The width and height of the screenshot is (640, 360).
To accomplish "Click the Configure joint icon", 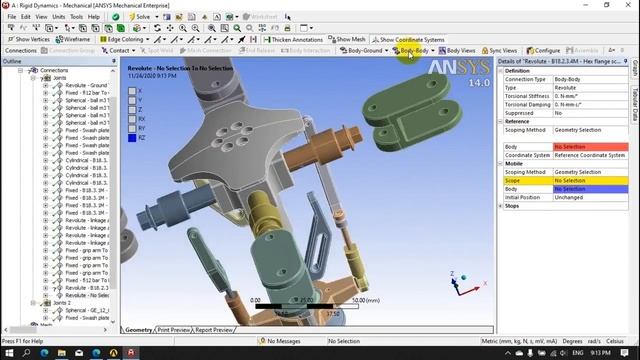I will (543, 51).
